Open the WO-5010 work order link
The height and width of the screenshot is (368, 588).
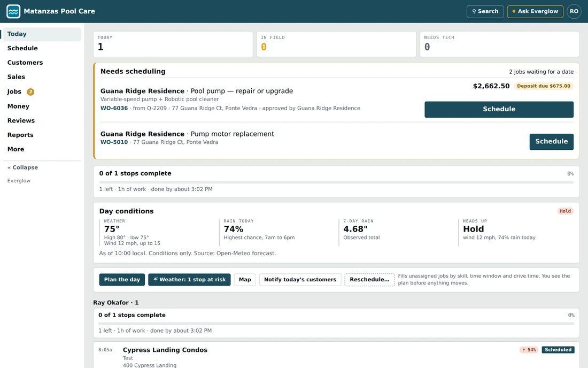[x=114, y=142]
